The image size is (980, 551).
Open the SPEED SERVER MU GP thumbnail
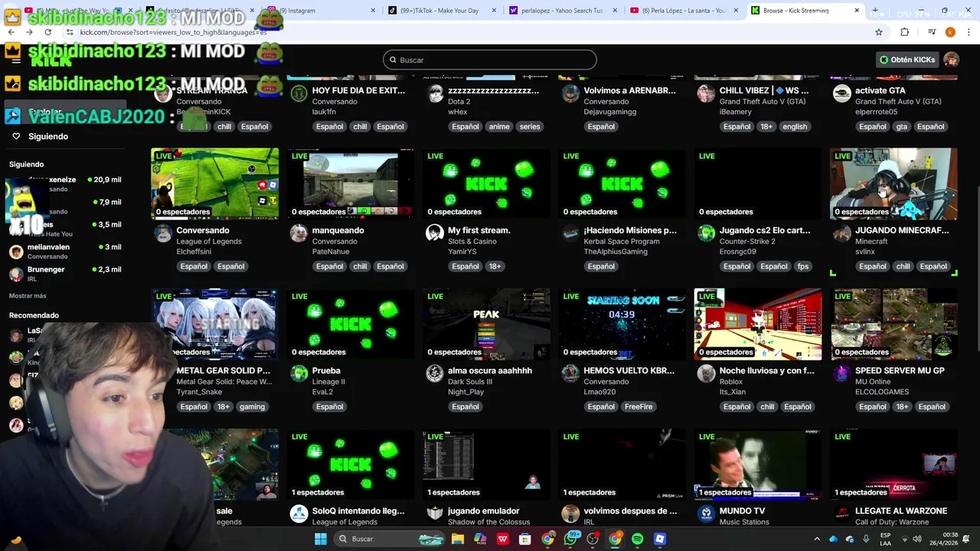[x=893, y=324]
